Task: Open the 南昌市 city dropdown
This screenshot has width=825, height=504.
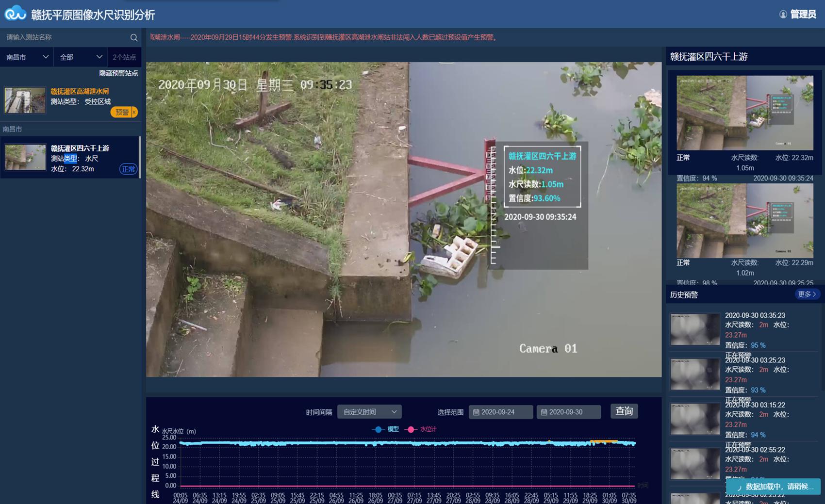Action: (27, 57)
